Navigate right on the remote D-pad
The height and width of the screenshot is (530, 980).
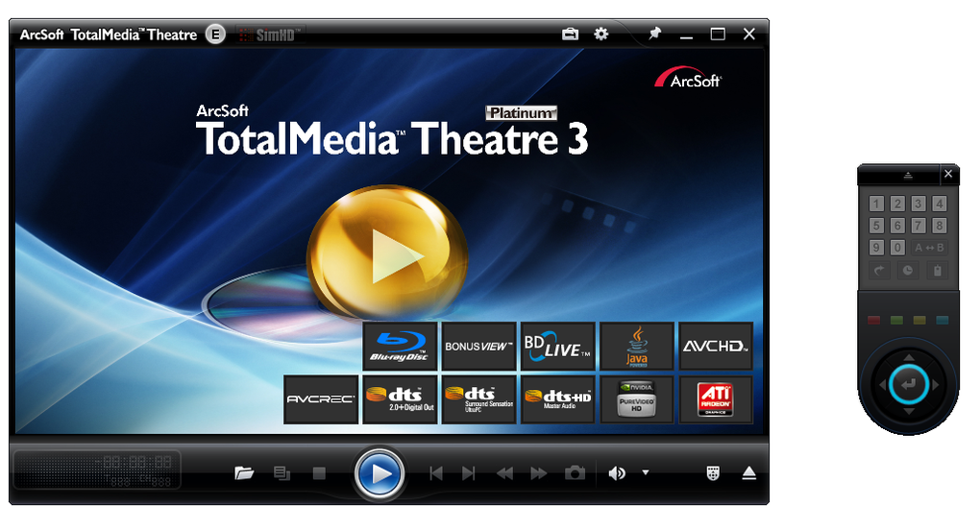936,385
